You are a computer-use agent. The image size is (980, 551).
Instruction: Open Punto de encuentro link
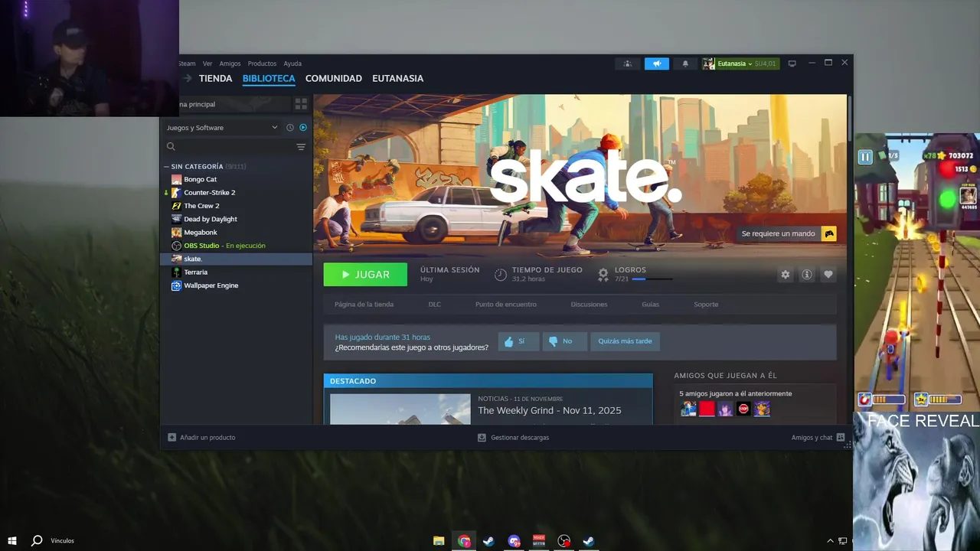tap(506, 304)
